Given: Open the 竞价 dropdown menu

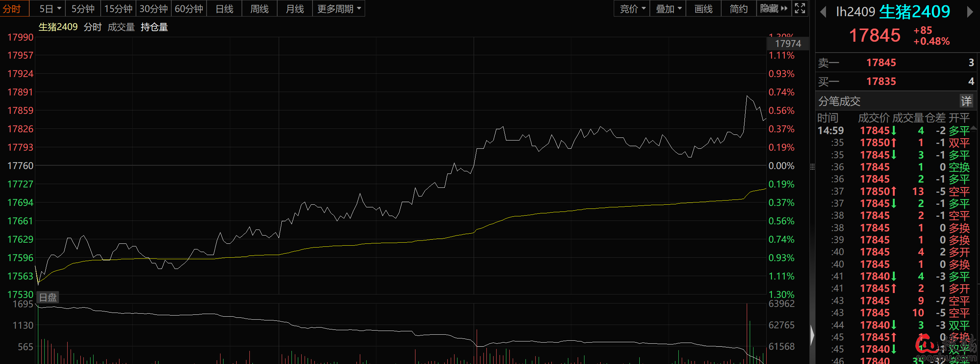Looking at the screenshot, I should (632, 8).
